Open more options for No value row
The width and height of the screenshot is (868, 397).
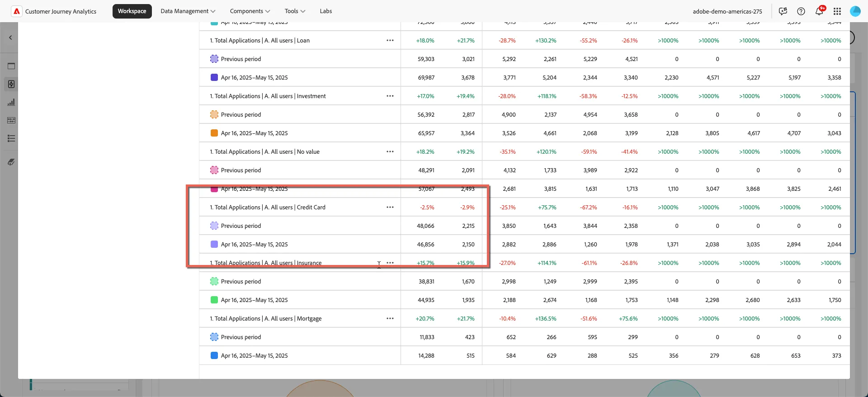[x=390, y=151]
